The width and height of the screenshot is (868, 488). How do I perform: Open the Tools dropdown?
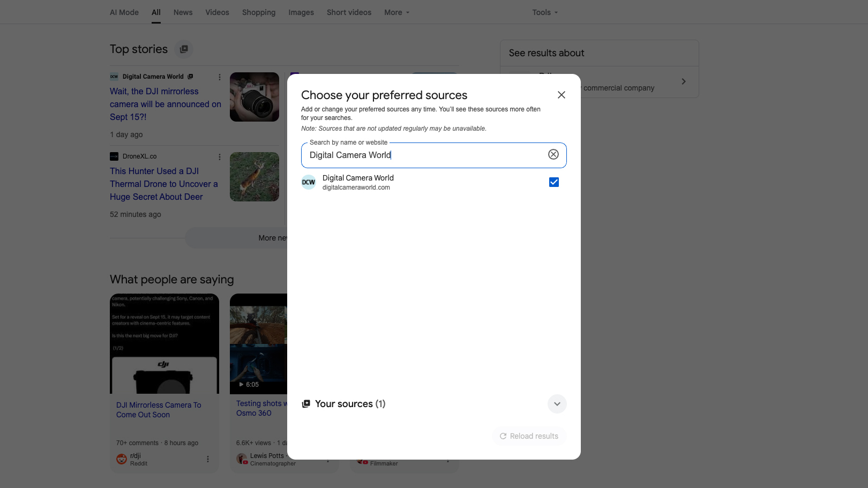pyautogui.click(x=545, y=12)
